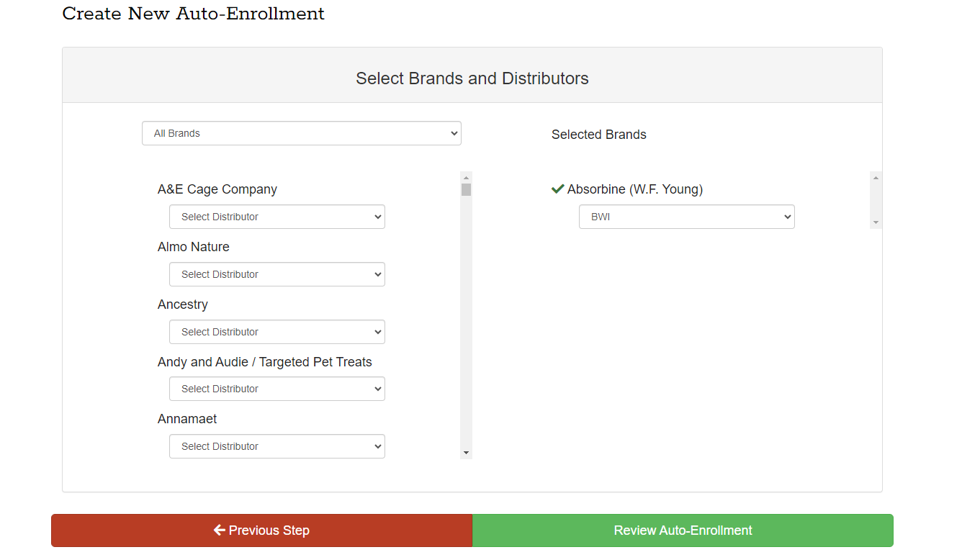
Task: Select distributor dropdown under Annamaet
Action: pos(277,446)
